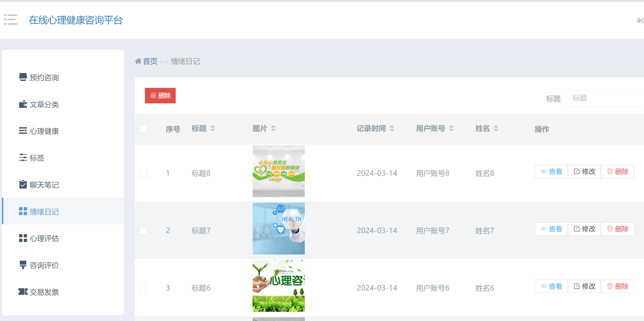Click the home icon in breadcrumb
644x321 pixels.
pos(138,61)
